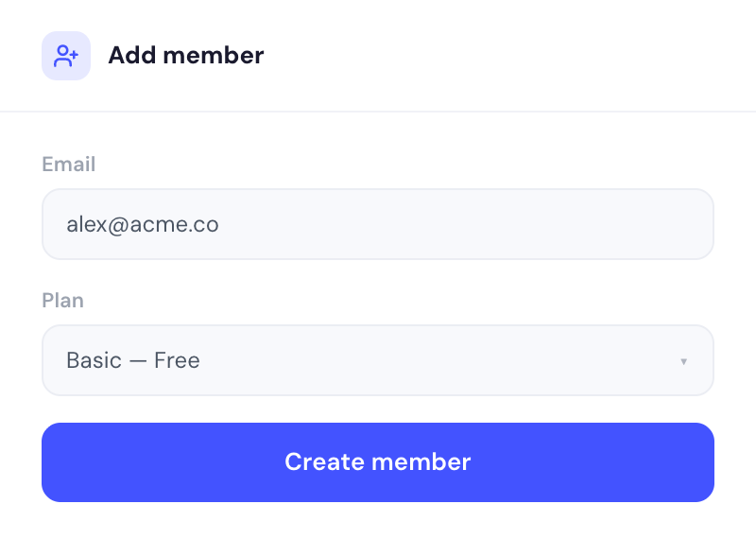The width and height of the screenshot is (756, 539).
Task: Click the Add member heading text
Action: (x=186, y=56)
